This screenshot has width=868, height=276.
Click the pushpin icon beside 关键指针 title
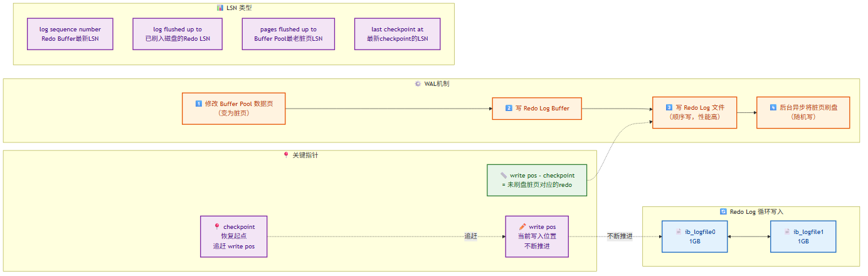(x=286, y=155)
